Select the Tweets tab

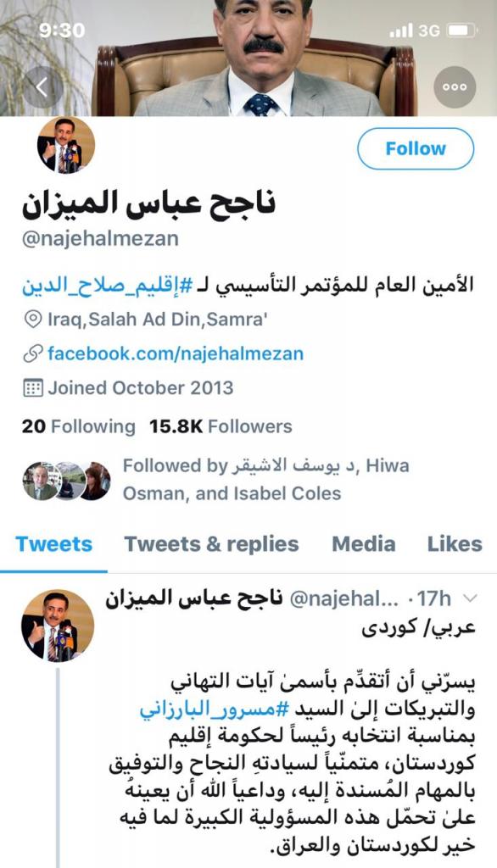pyautogui.click(x=53, y=544)
